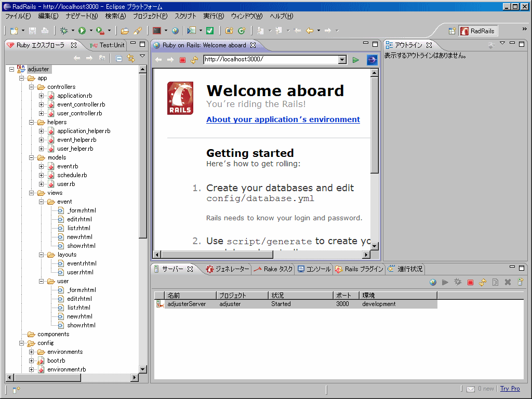Switch to the Rake タスク tab
532x399 pixels.
pos(273,269)
